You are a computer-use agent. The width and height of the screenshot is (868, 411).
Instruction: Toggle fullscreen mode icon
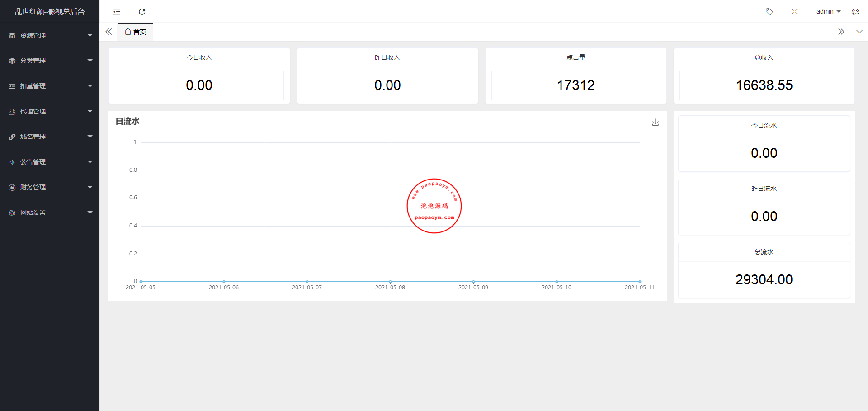(x=795, y=12)
